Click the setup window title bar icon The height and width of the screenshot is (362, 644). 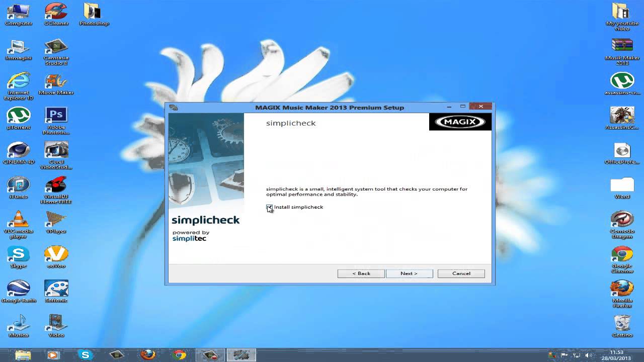[x=174, y=107]
